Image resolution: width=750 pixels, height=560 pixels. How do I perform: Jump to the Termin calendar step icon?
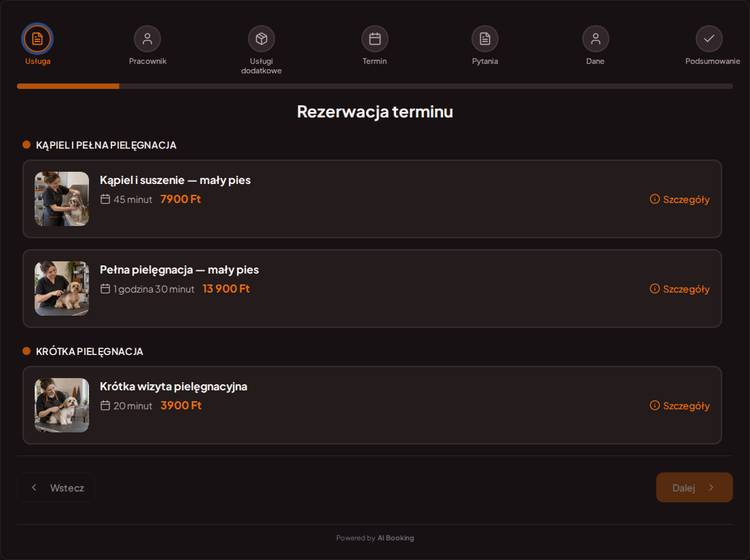[x=374, y=39]
